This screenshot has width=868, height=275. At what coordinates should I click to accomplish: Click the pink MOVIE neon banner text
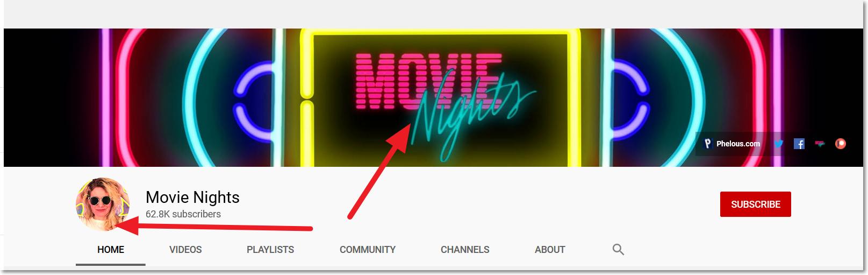pyautogui.click(x=428, y=81)
